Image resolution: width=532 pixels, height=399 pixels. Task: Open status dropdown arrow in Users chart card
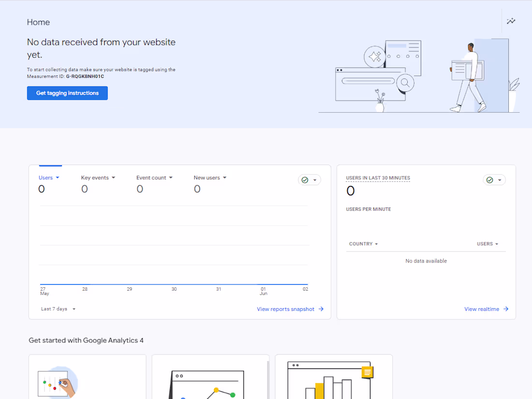[315, 180]
